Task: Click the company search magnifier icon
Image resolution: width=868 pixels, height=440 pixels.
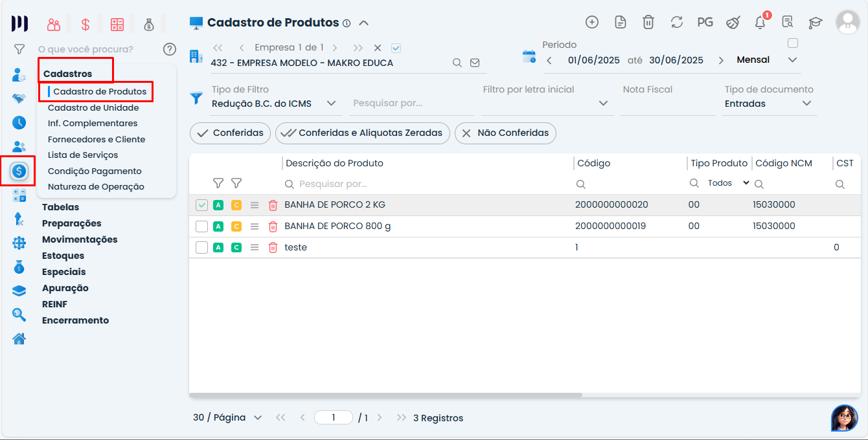Action: pyautogui.click(x=457, y=63)
